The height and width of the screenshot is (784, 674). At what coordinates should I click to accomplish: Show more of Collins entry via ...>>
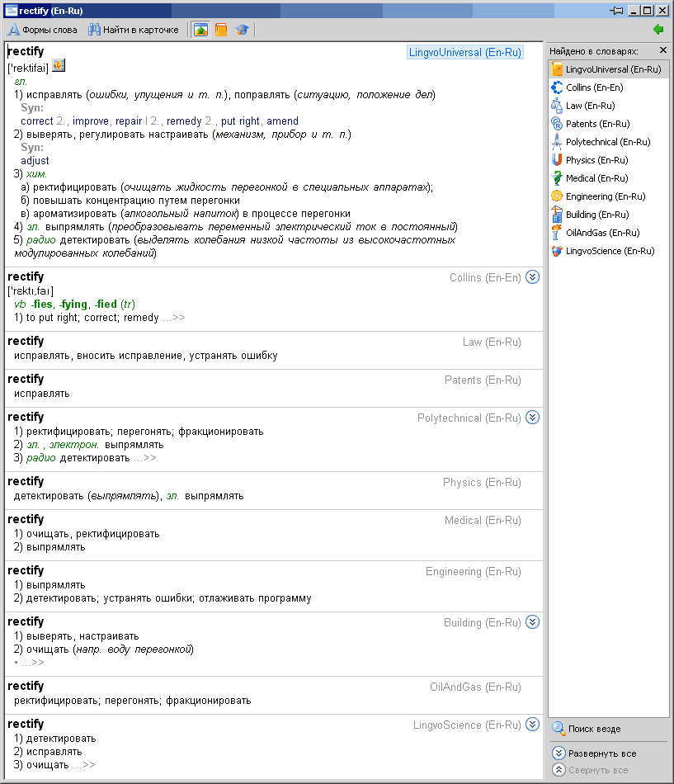(173, 318)
